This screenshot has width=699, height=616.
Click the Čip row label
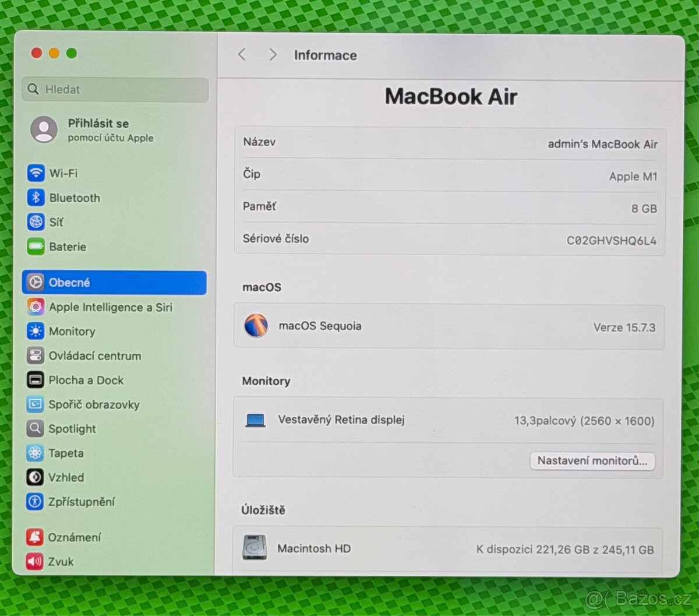[252, 174]
